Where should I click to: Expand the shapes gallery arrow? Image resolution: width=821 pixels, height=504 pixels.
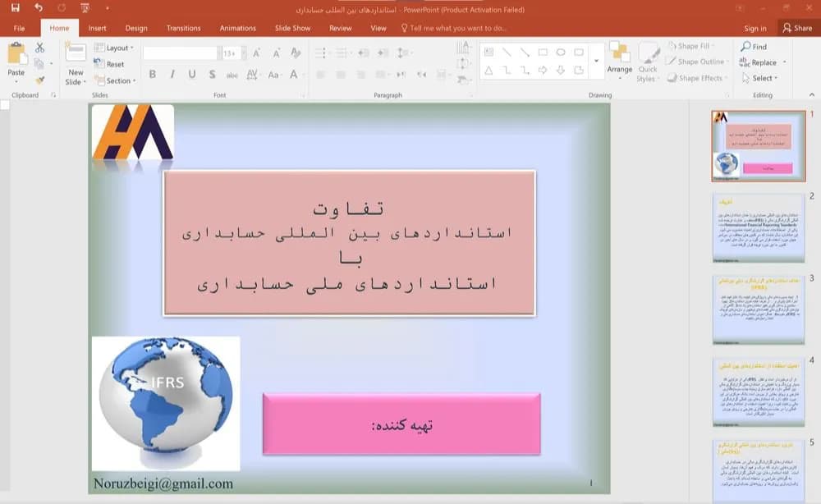[596, 61]
